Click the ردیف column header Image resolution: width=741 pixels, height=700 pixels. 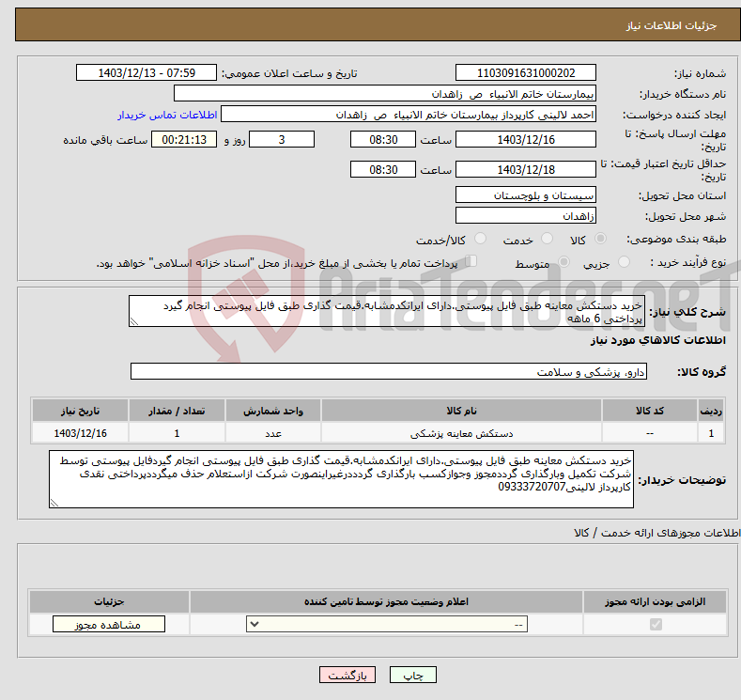coord(711,411)
